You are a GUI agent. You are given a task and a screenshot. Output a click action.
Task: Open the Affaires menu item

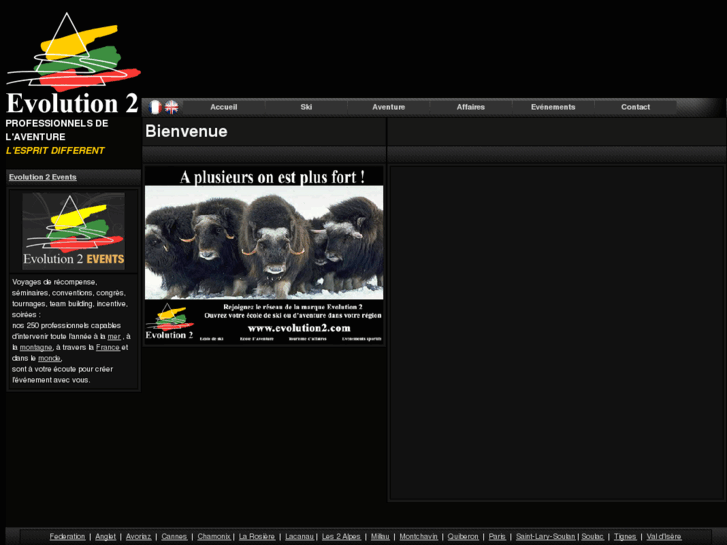coord(471,107)
